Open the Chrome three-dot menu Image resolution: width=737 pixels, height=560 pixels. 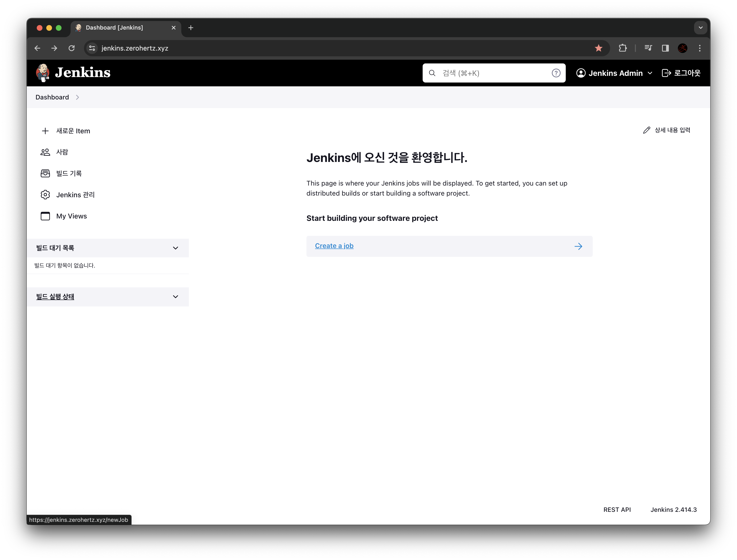(700, 48)
